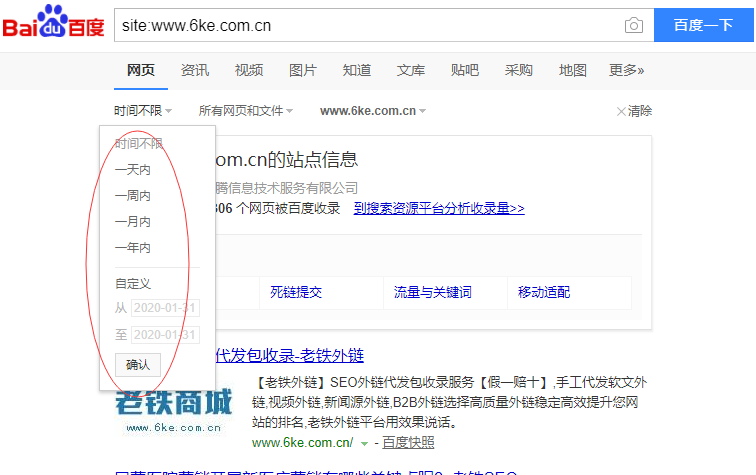Switch to the 网页 tab
Screen dimensions: 756x475
click(x=141, y=70)
